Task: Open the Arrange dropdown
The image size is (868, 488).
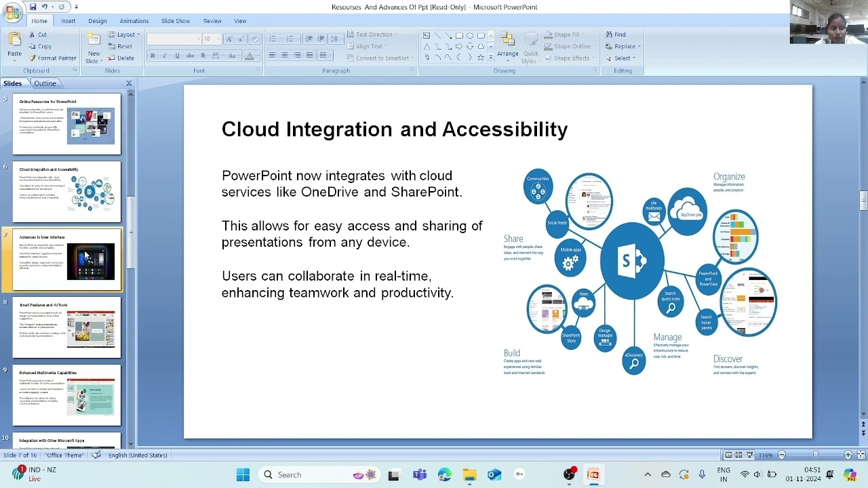Action: pyautogui.click(x=507, y=46)
